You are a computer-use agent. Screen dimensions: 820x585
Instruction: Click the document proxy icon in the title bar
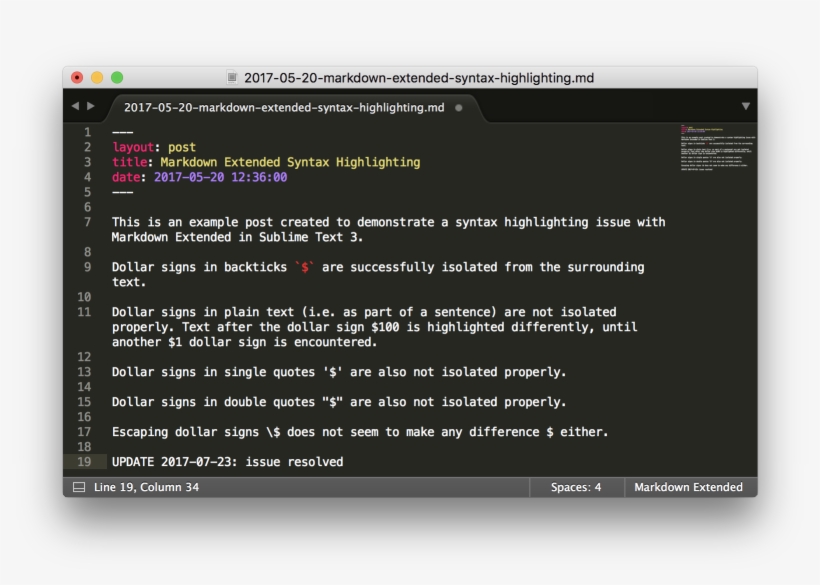point(233,78)
